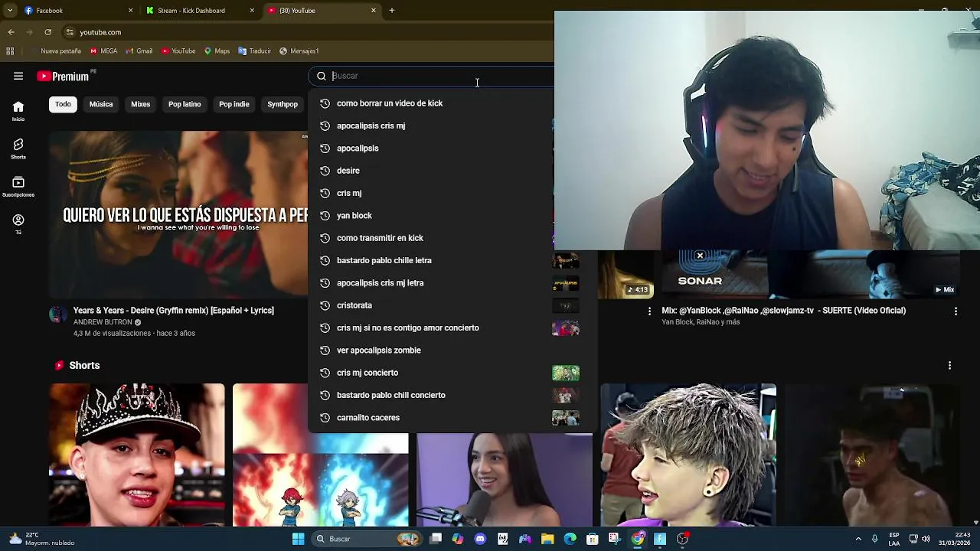Open the tab search dropdown in Chrome
Screen dimensions: 980x551
point(10,11)
